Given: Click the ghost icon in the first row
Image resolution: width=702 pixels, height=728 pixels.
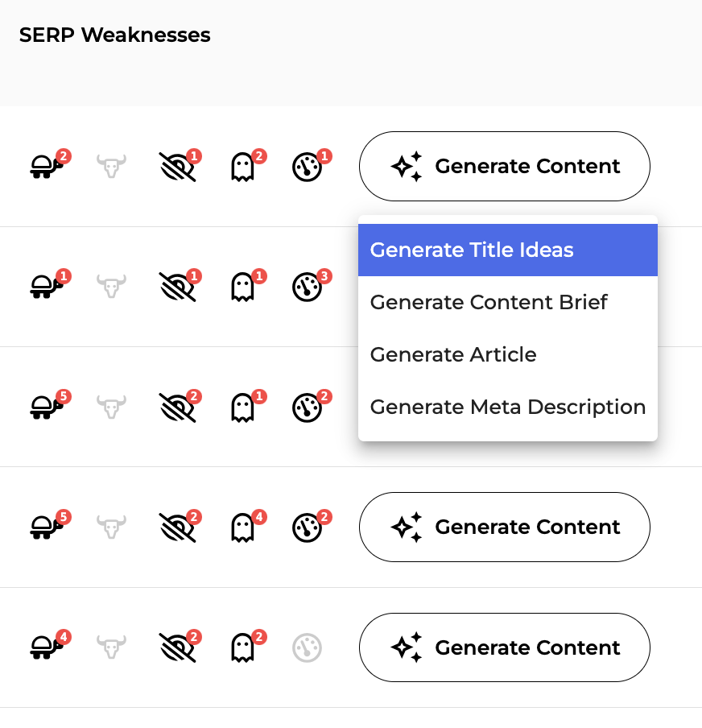Looking at the screenshot, I should 242,167.
